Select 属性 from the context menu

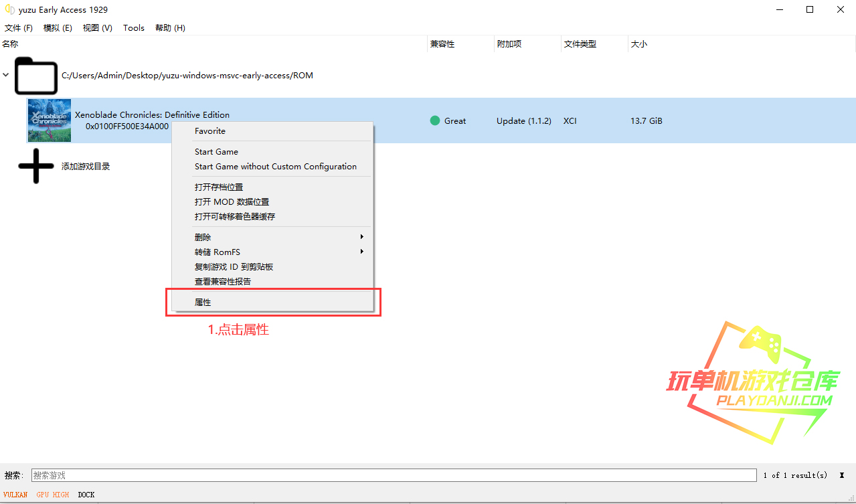[x=203, y=302]
